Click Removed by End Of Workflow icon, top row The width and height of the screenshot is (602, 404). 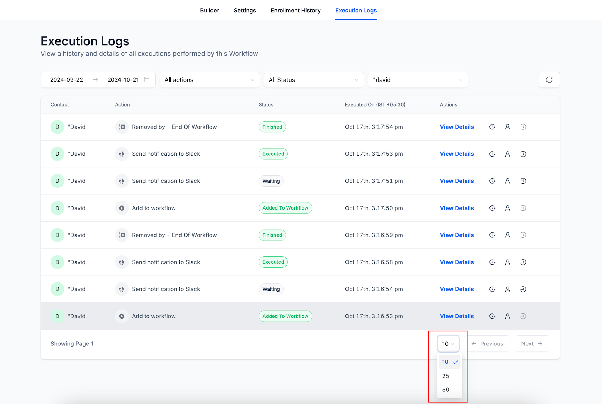(x=122, y=127)
